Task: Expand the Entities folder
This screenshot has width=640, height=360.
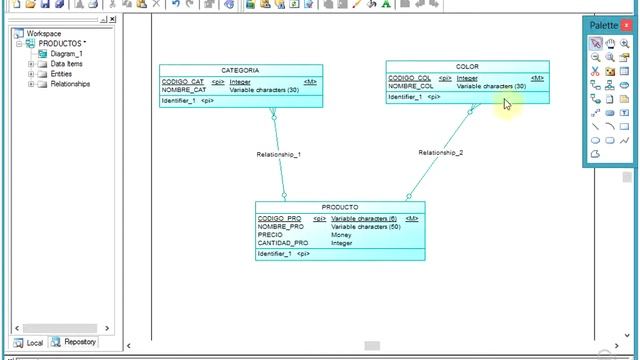Action: tap(31, 74)
